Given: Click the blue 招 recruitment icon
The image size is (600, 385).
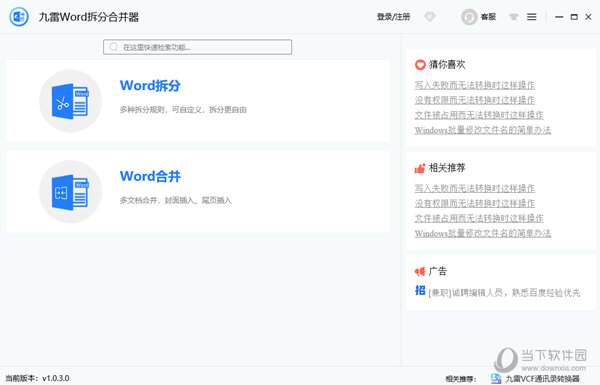Looking at the screenshot, I should [420, 290].
